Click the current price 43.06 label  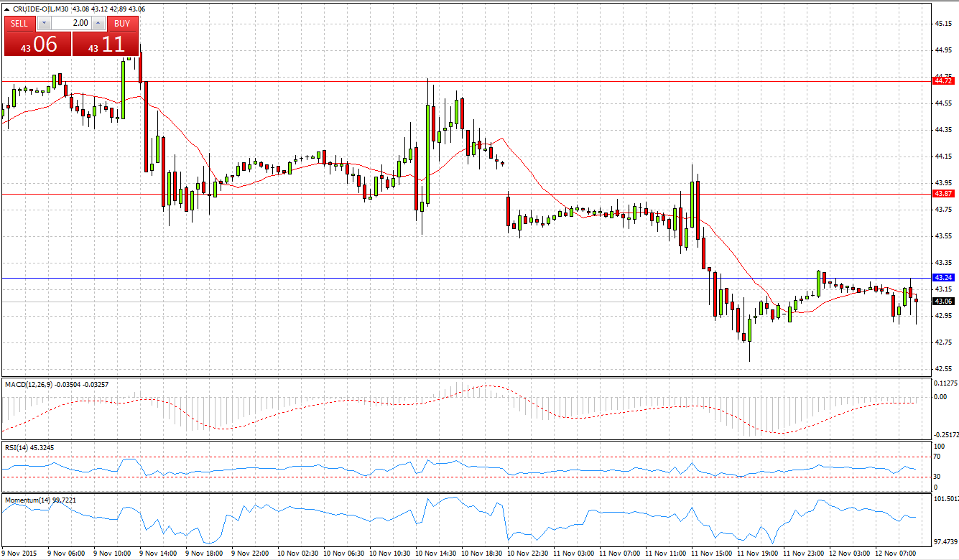[x=943, y=302]
